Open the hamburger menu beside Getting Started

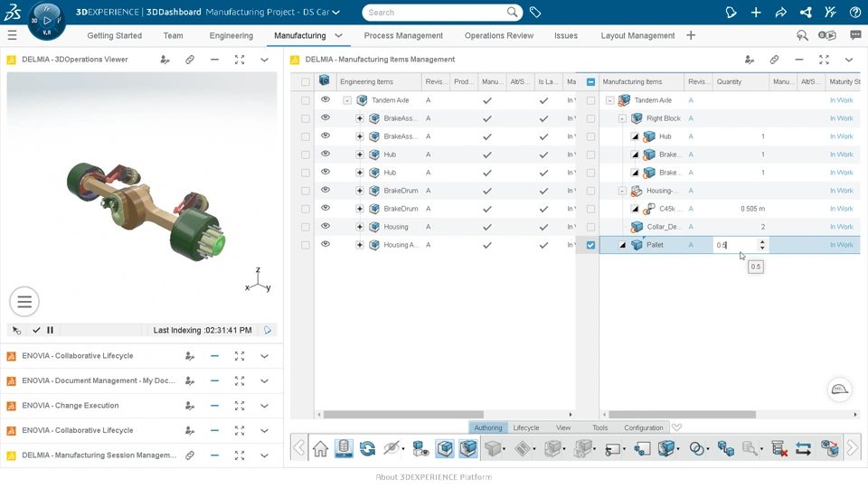coord(12,35)
